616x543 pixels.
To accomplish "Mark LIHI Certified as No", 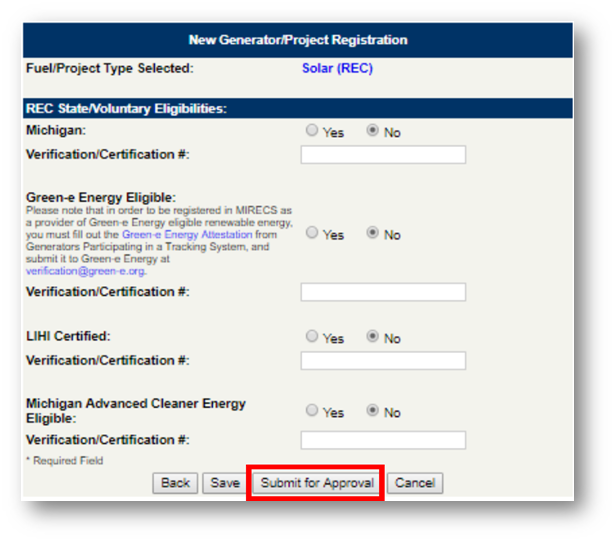I will click(373, 337).
